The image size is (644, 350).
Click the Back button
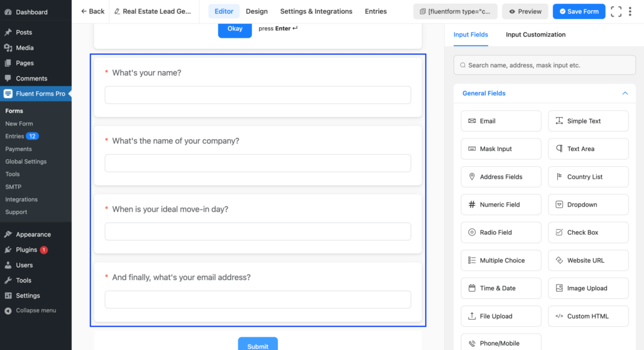[93, 11]
